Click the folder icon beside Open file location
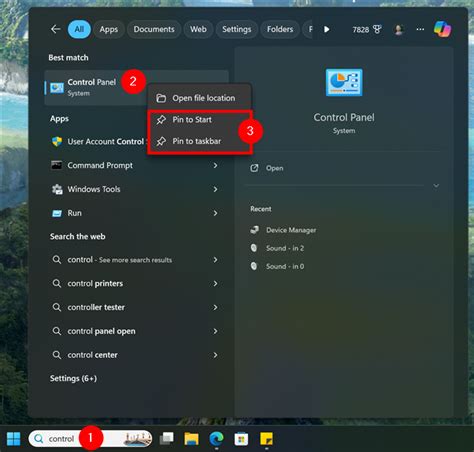Screen dimensions: 474x452 pos(161,98)
